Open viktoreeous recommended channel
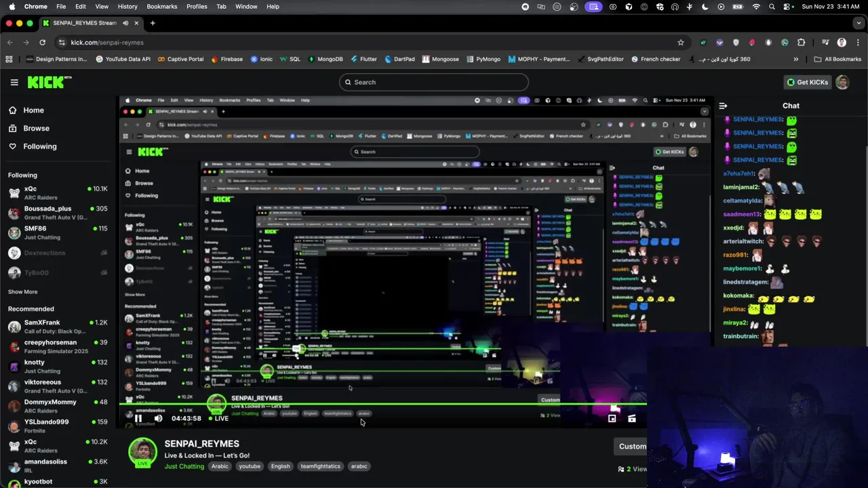Screen dimensions: 868x488 pos(58,386)
